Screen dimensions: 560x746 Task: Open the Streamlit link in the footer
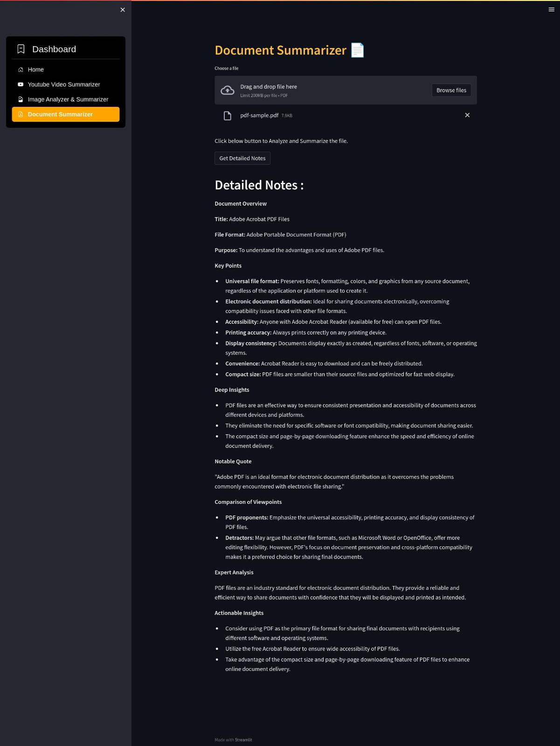[243, 739]
